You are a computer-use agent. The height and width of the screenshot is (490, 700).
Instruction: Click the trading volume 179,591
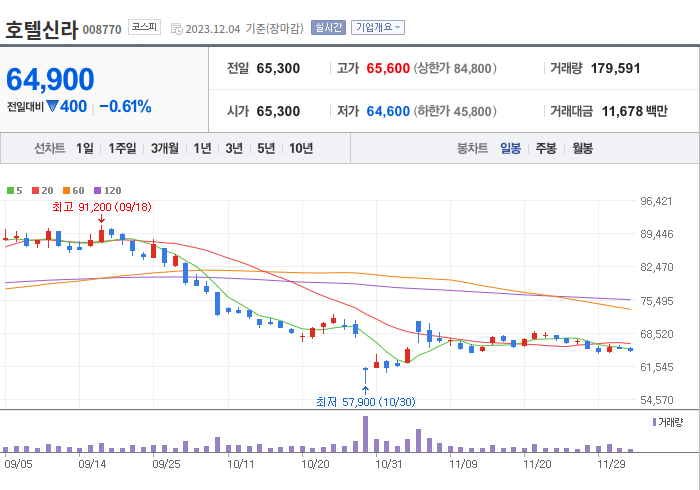click(x=616, y=68)
